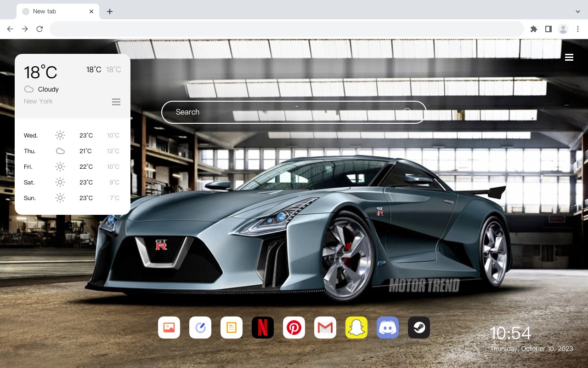Click the New York location label
The height and width of the screenshot is (368, 588).
pos(38,101)
